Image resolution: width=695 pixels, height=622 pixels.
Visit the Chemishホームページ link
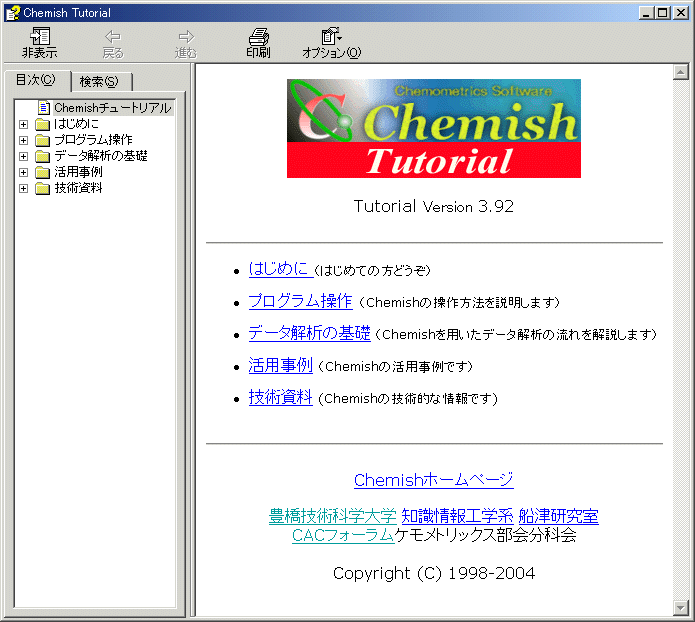click(x=434, y=480)
